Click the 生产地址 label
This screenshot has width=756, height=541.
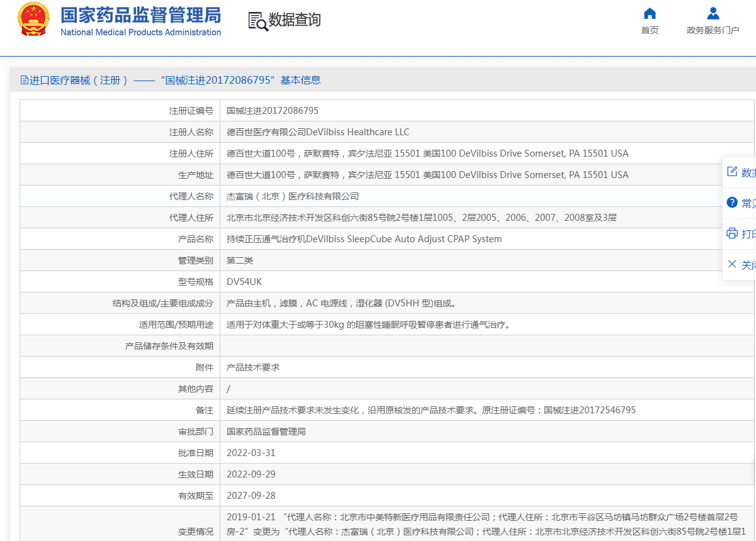[x=196, y=175]
